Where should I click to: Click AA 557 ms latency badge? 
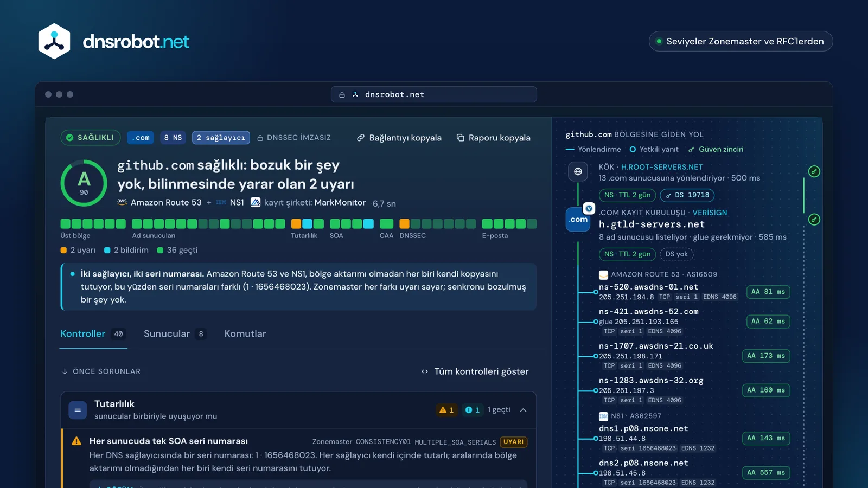[766, 473]
